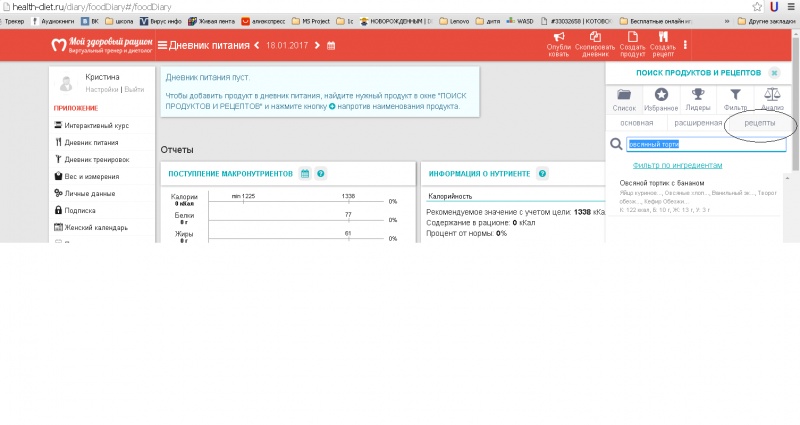Screen dimensions: 800x425
Task: Switch to the расширенная search tab
Action: [698, 122]
